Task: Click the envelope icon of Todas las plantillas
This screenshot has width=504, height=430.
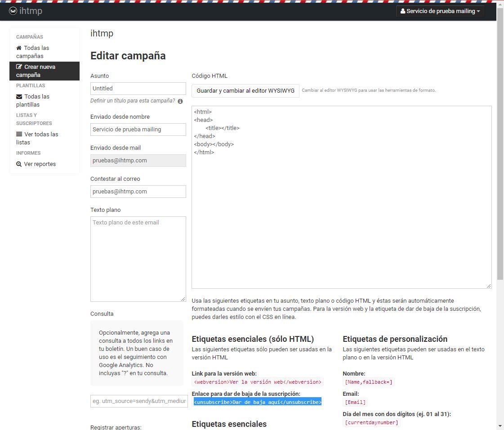Action: click(19, 97)
